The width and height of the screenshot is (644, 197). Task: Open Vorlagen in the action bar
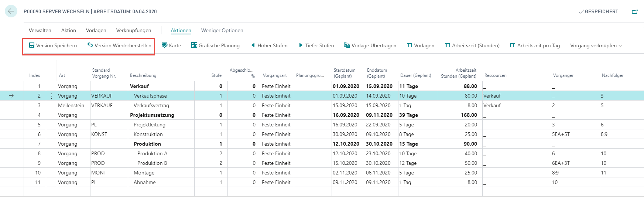pos(421,45)
